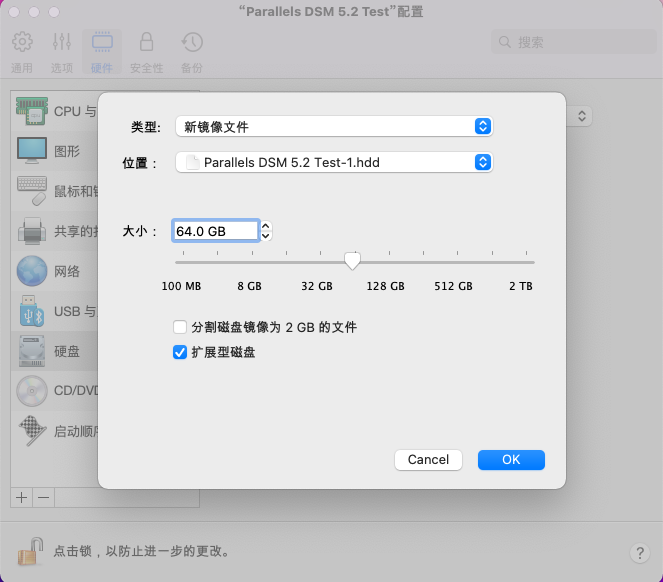Select the 硬盘 hard disk icon
Screen dimensions: 663x582
[32, 351]
